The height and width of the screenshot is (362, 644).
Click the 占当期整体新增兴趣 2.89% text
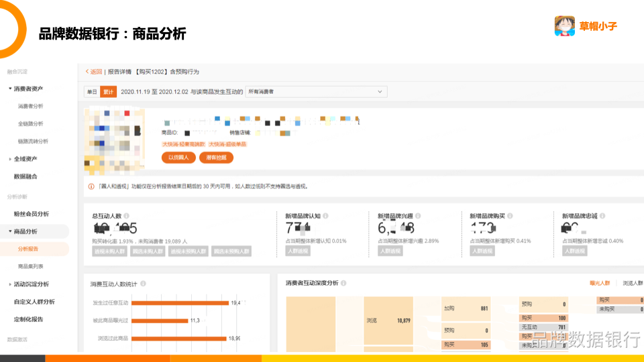tap(409, 241)
